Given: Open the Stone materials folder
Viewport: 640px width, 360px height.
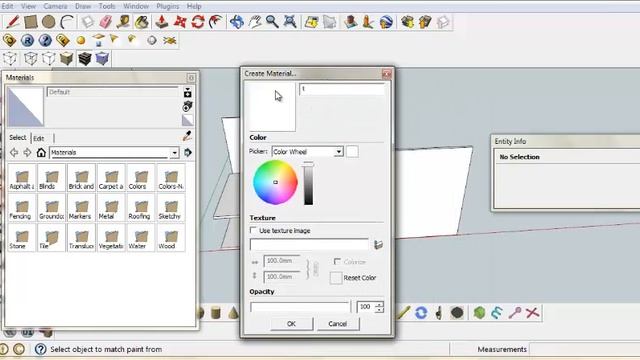Looking at the screenshot, I should 21,238.
